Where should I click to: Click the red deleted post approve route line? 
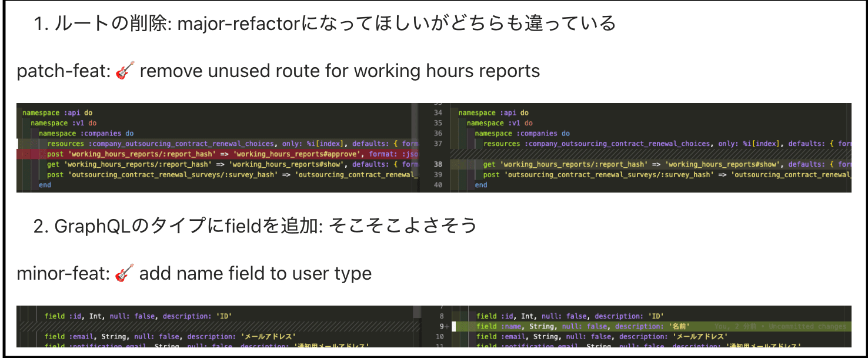[218, 154]
